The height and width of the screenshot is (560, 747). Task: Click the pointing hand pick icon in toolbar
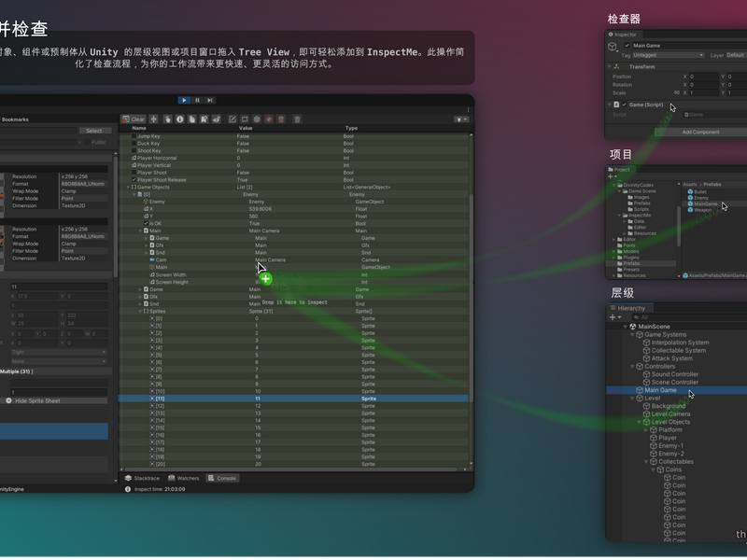168,119
